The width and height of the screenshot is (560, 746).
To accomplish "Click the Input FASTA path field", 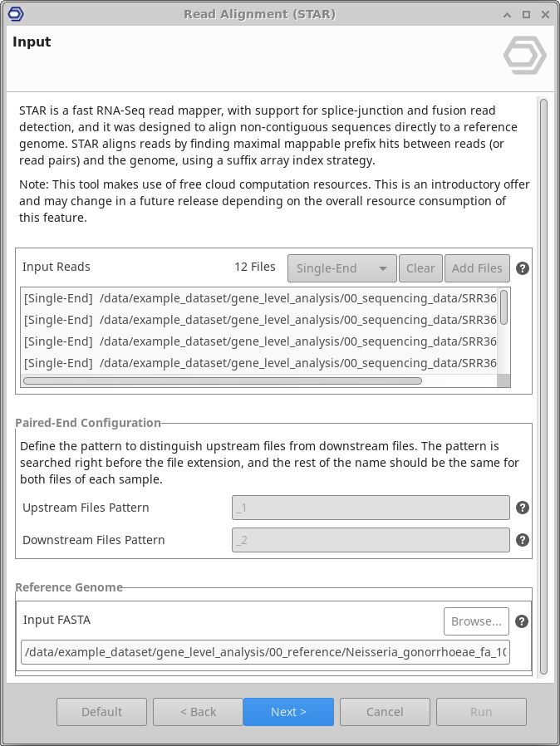I will click(x=265, y=652).
